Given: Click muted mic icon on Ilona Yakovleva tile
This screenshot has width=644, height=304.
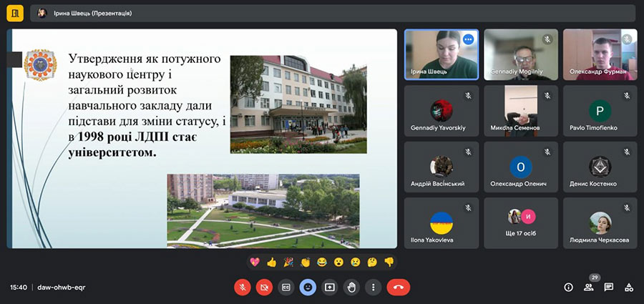Looking at the screenshot, I should pyautogui.click(x=468, y=208).
